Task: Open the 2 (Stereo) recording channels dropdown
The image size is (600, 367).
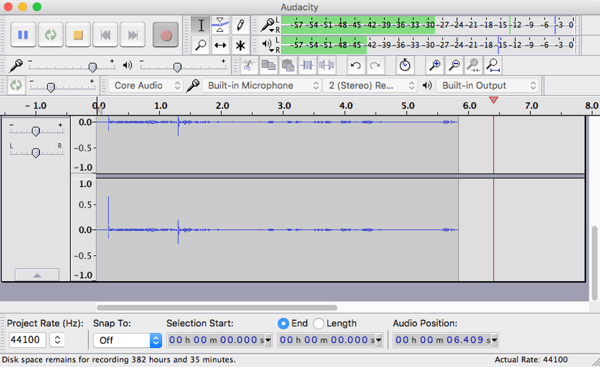Action: click(370, 85)
